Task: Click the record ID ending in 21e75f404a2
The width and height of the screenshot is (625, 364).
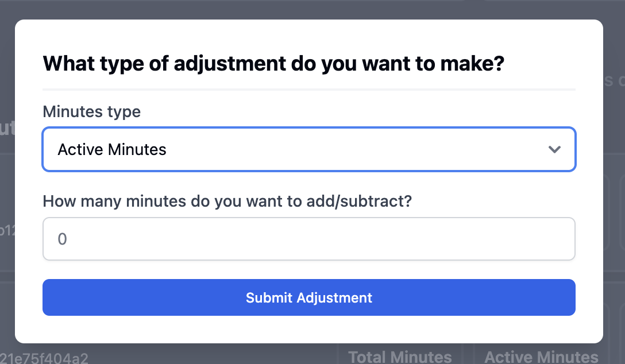Action: click(44, 358)
